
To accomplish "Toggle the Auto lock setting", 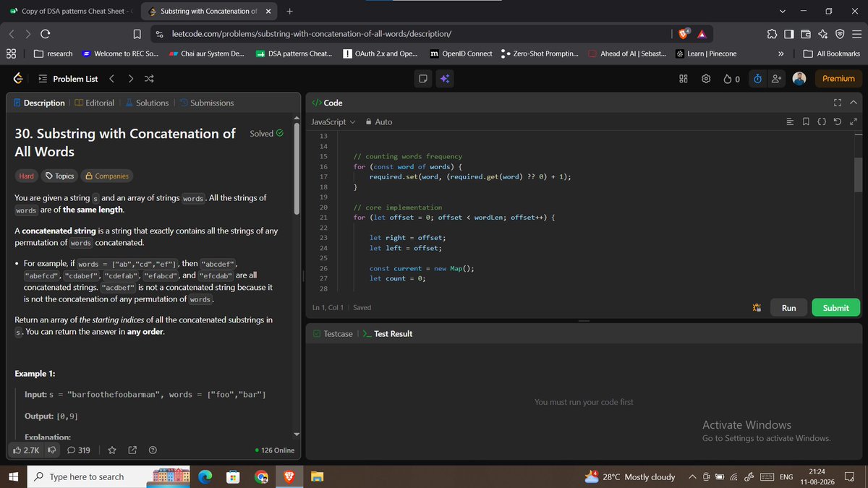I will coord(379,121).
